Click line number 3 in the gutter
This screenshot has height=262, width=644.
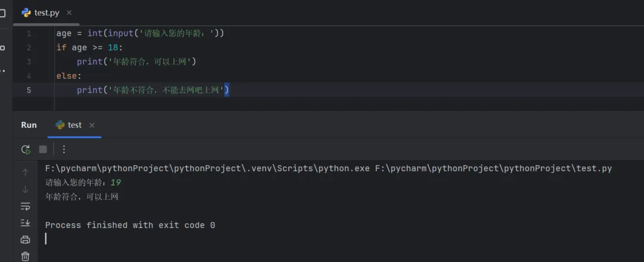pyautogui.click(x=29, y=61)
